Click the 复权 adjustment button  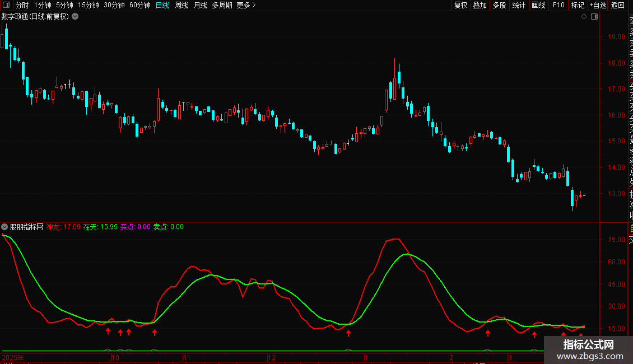point(460,5)
